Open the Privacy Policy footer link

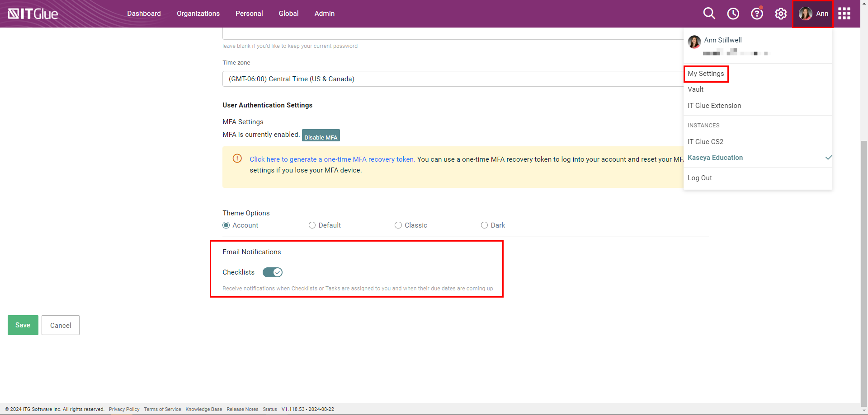pyautogui.click(x=124, y=409)
